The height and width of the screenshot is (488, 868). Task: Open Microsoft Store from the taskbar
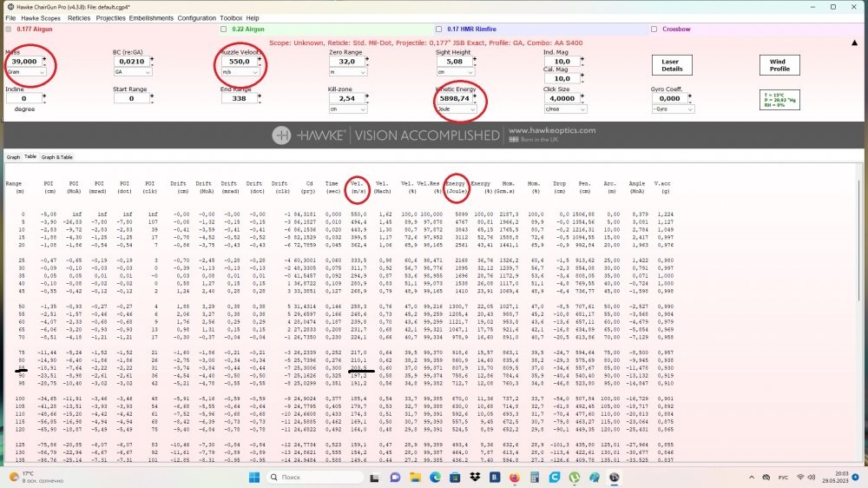click(x=455, y=478)
